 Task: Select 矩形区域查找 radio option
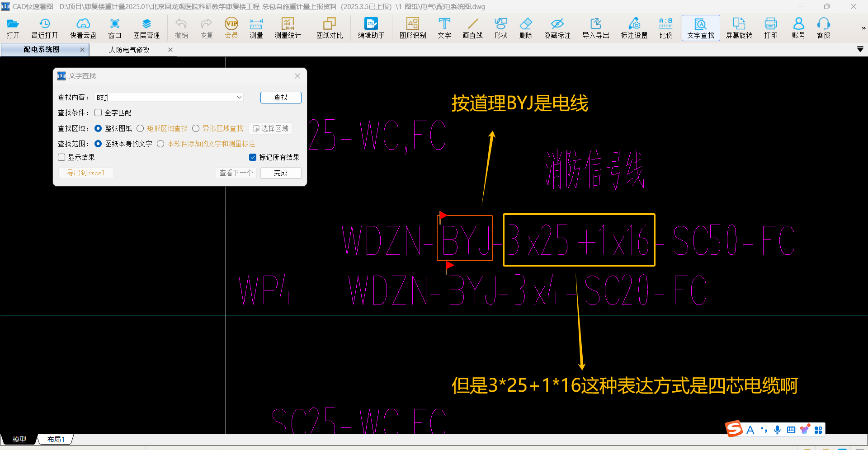click(x=140, y=128)
